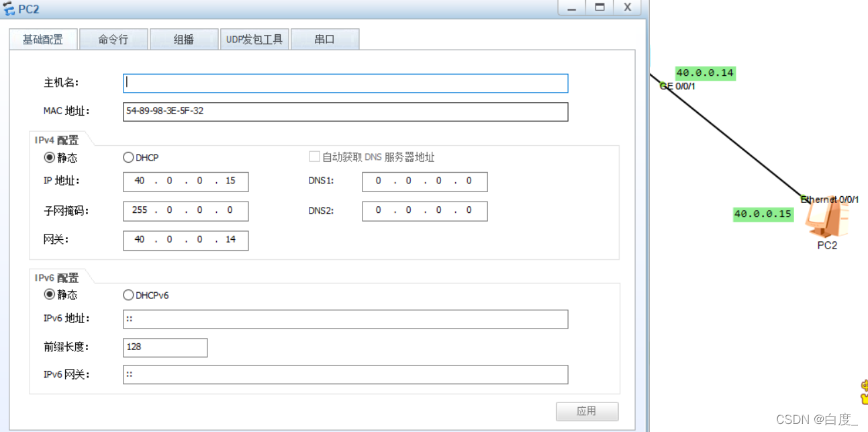
Task: Click the IPv6 地址 input field
Action: [346, 319]
